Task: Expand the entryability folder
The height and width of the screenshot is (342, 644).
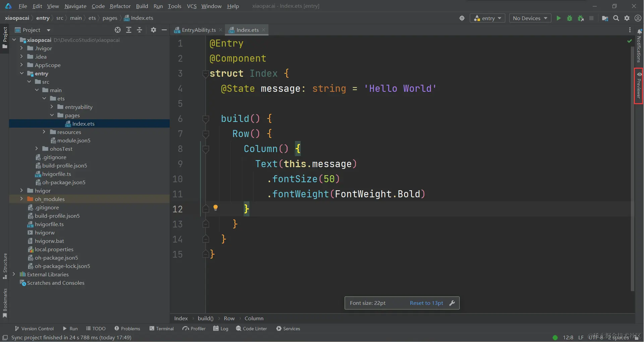Action: [52, 107]
